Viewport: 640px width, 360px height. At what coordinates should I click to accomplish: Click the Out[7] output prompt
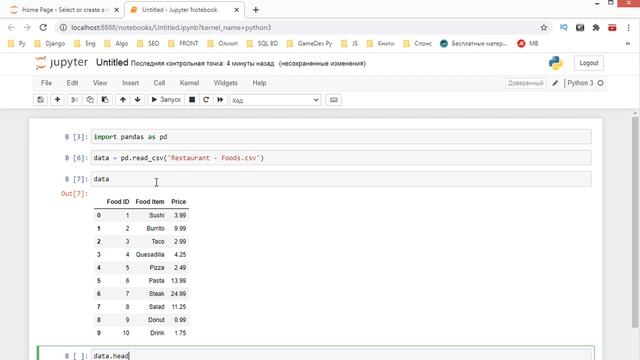(x=74, y=193)
